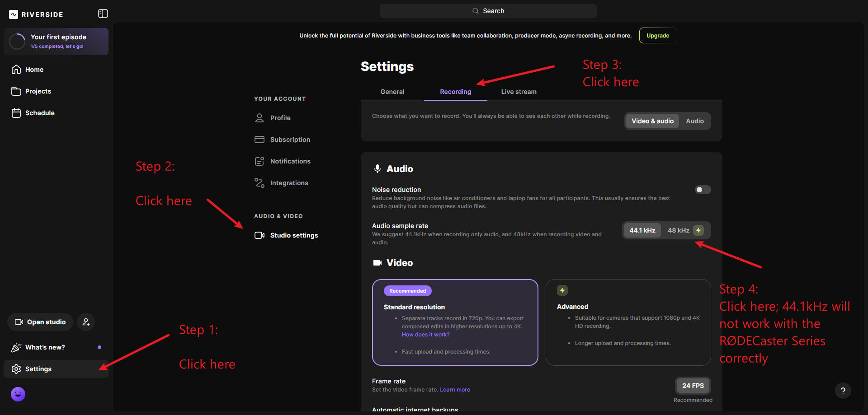The image size is (868, 415).
Task: Click the 'Noise reduction' label
Action: (396, 190)
